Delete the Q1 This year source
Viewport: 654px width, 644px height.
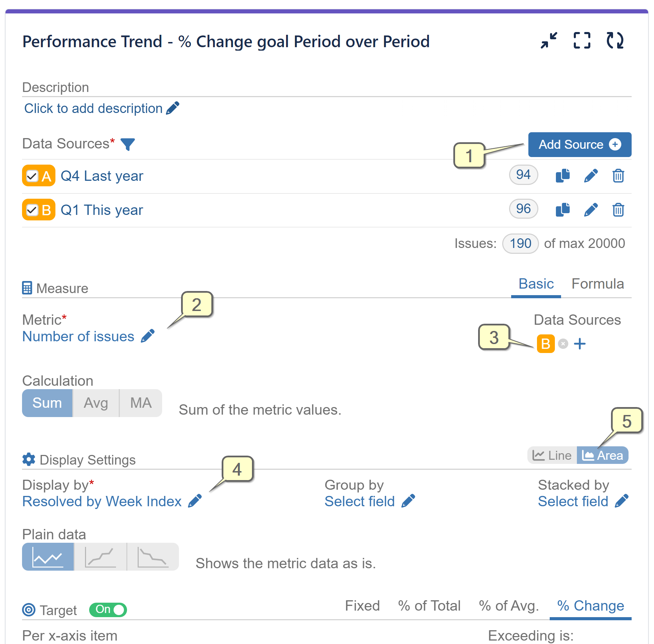pyautogui.click(x=618, y=210)
